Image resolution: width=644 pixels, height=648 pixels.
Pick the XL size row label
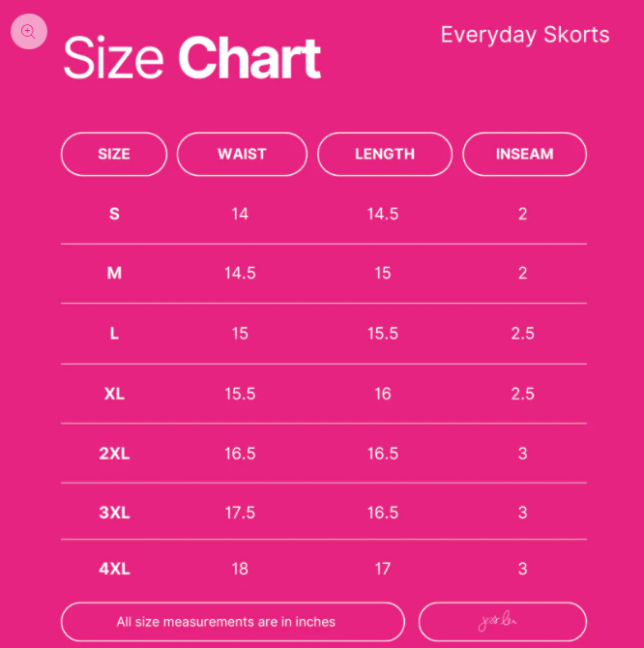(114, 394)
